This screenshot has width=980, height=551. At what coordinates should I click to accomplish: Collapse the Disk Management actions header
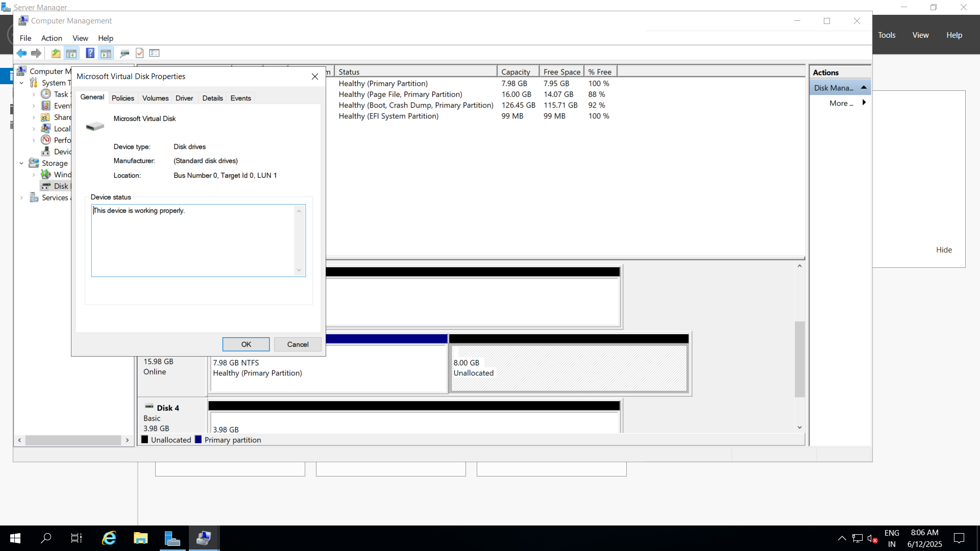pos(864,88)
